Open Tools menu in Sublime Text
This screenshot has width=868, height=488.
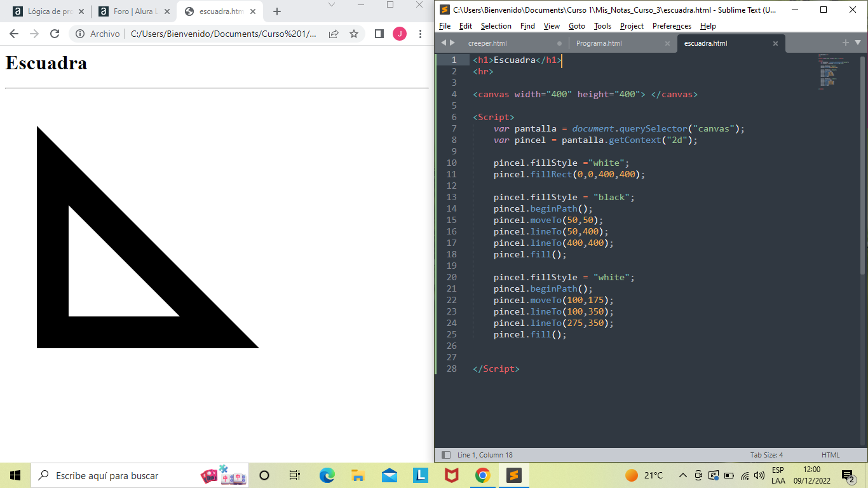[602, 26]
